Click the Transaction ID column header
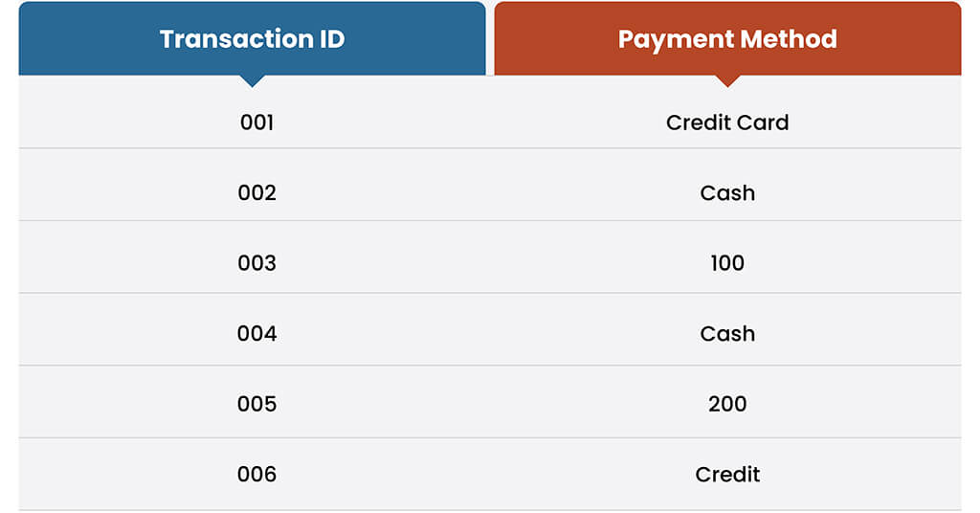 coord(252,39)
